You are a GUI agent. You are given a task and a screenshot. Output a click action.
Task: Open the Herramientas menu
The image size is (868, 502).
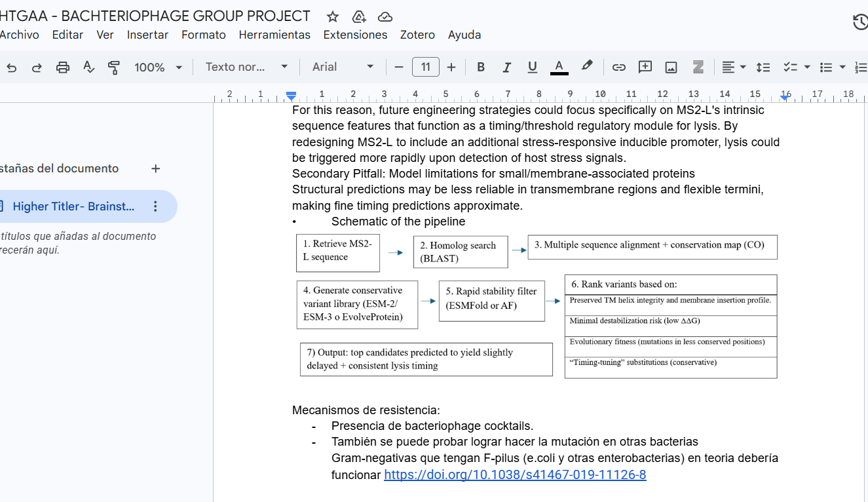(x=274, y=35)
